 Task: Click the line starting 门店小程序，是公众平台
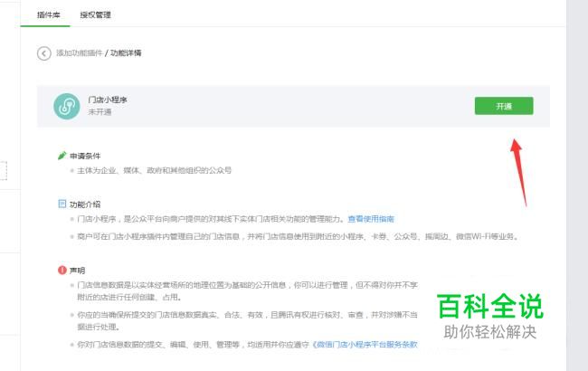tap(211, 219)
